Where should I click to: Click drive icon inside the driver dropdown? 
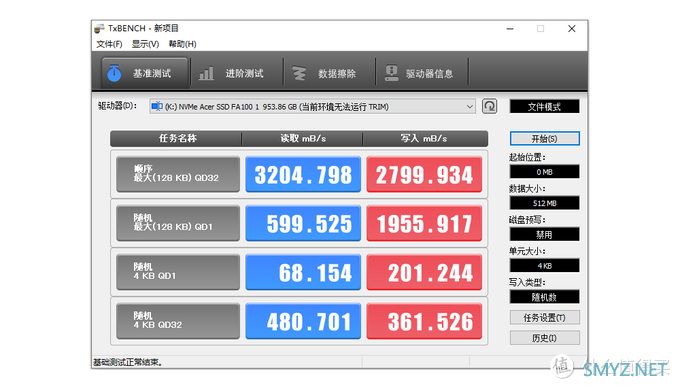[157, 106]
